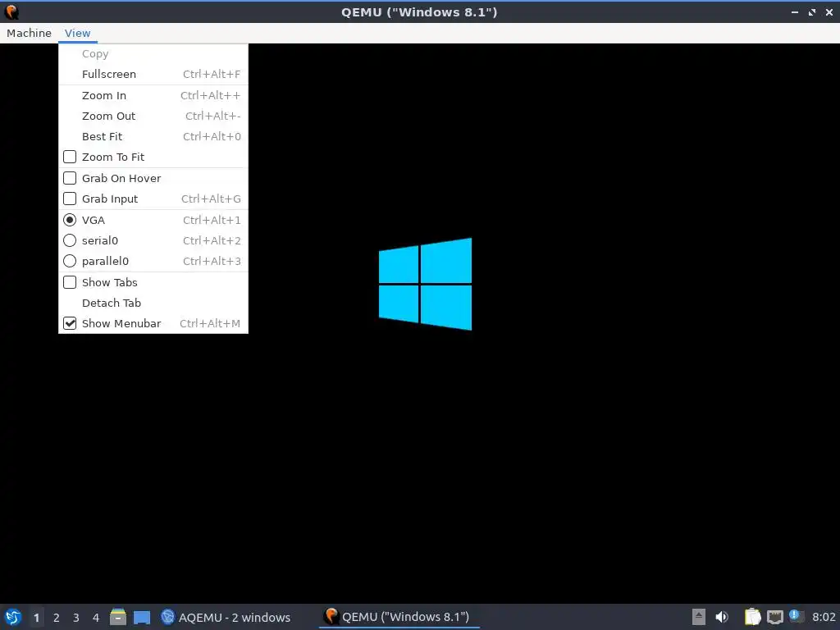
Task: Open the volume control tray icon
Action: point(722,617)
